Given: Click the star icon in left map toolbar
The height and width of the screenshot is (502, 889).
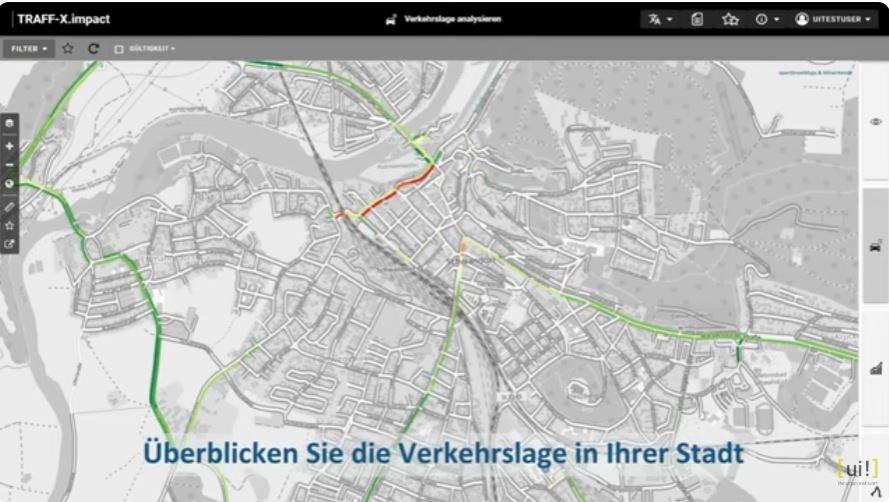Looking at the screenshot, I should [10, 225].
